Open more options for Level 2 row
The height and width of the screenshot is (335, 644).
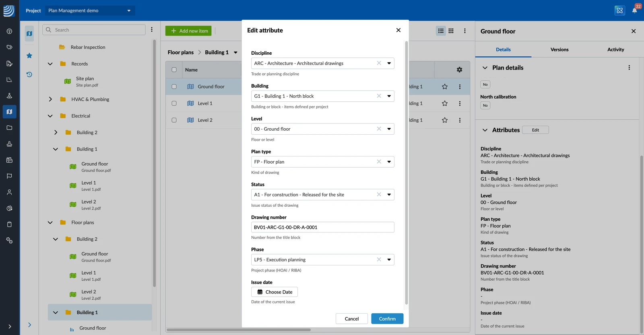pos(460,120)
